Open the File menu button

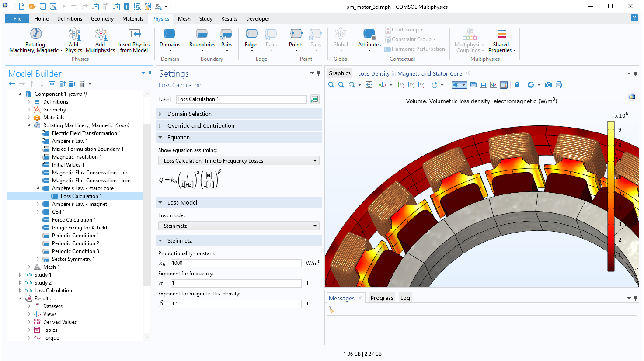[x=17, y=19]
